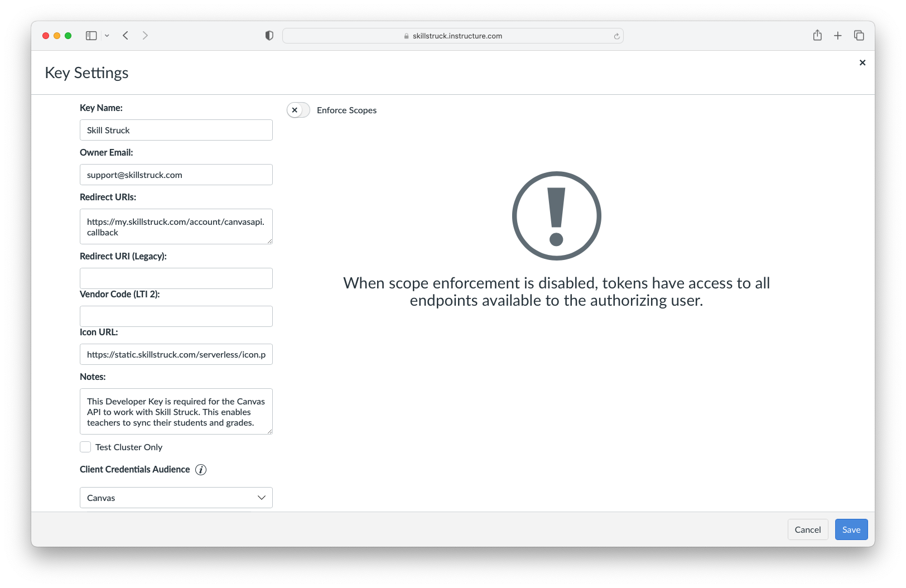Click the page reload icon in address bar
The height and width of the screenshot is (588, 906).
(x=616, y=35)
